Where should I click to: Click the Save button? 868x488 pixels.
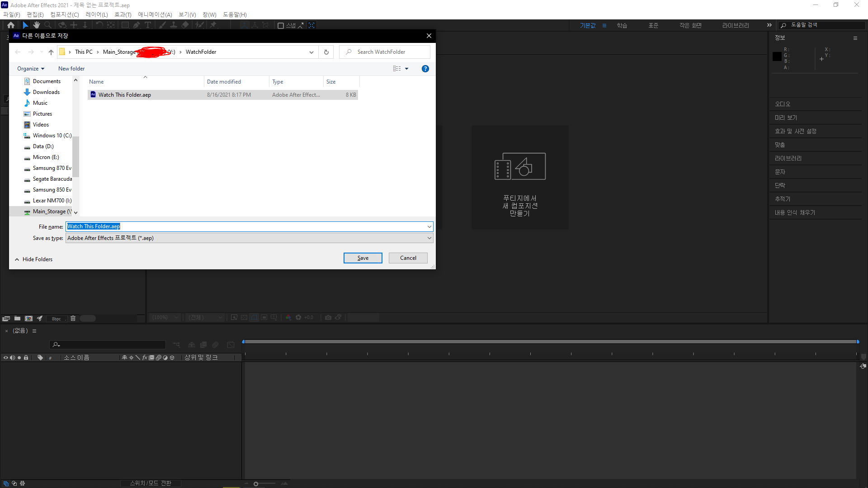[x=363, y=258]
